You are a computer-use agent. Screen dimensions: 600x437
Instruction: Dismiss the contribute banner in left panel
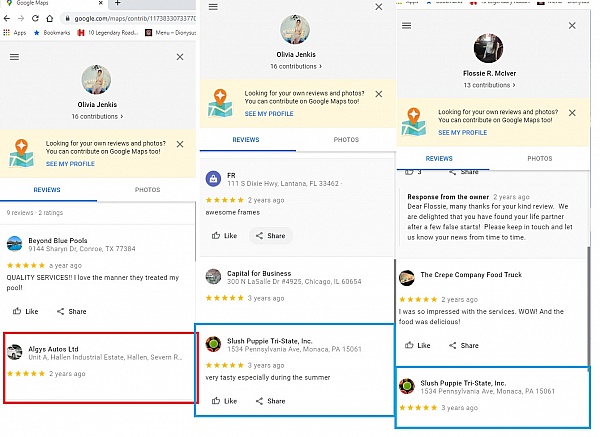coord(180,144)
